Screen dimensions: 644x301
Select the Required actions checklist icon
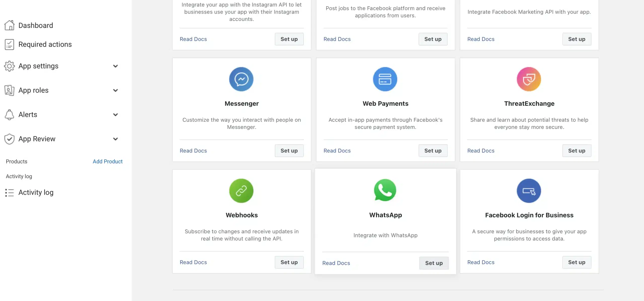(x=10, y=44)
